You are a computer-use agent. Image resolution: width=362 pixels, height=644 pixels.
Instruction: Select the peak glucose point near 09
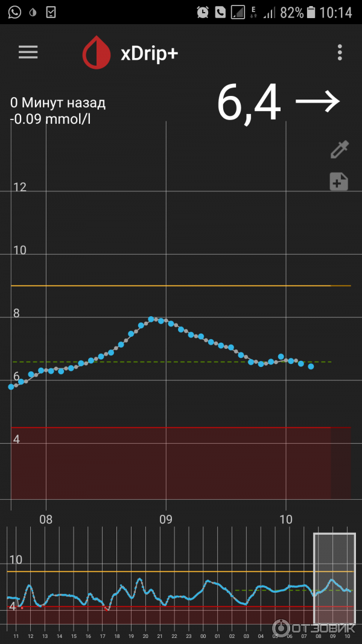click(151, 318)
